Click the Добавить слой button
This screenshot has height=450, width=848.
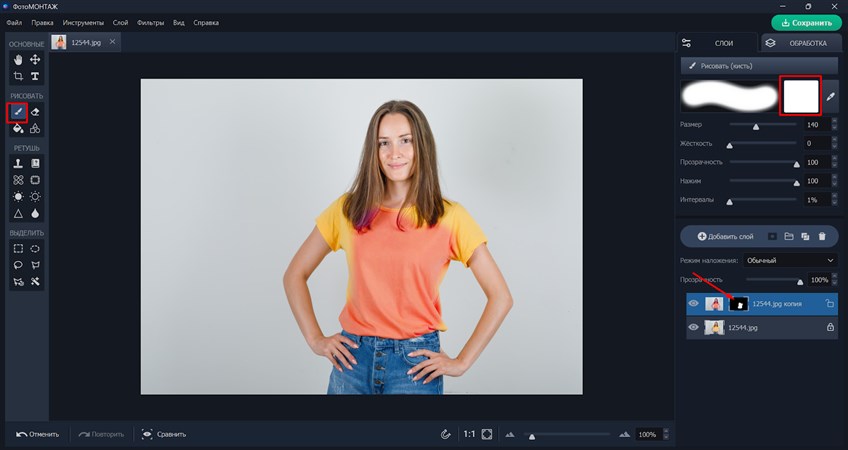(725, 236)
